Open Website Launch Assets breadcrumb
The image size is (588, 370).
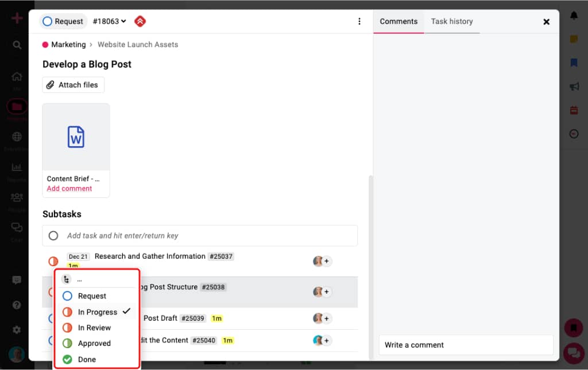pos(138,45)
